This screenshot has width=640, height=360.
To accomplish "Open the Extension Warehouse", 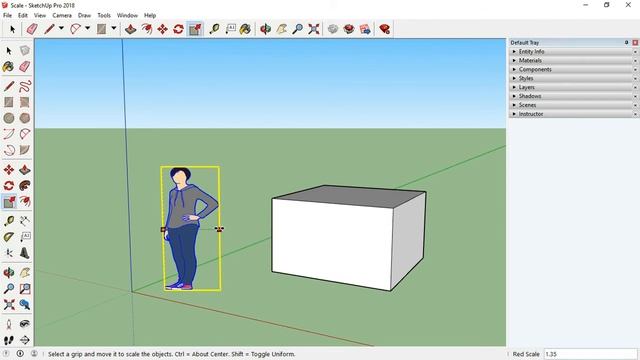I will pyautogui.click(x=349, y=29).
